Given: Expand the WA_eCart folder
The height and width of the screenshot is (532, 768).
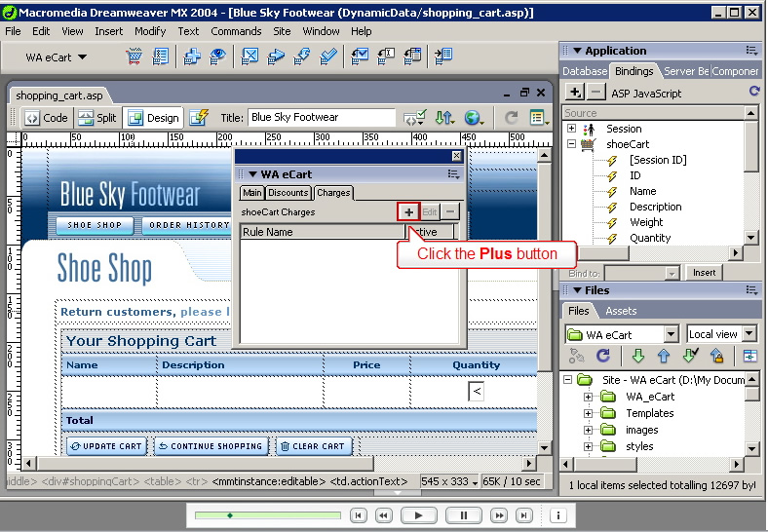Looking at the screenshot, I should (589, 397).
